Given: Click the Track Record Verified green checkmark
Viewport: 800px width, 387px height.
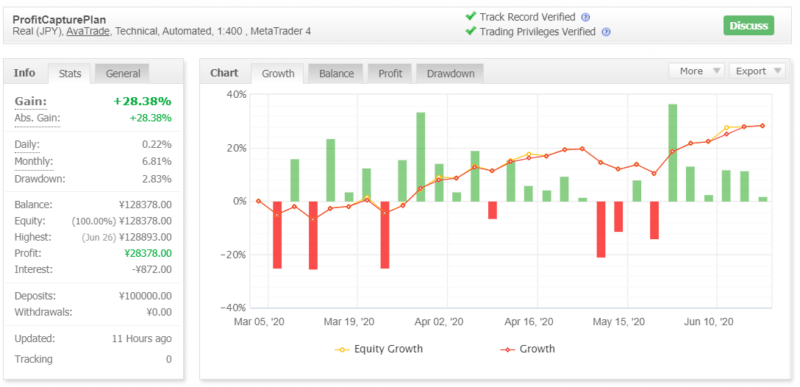Looking at the screenshot, I should pos(470,17).
